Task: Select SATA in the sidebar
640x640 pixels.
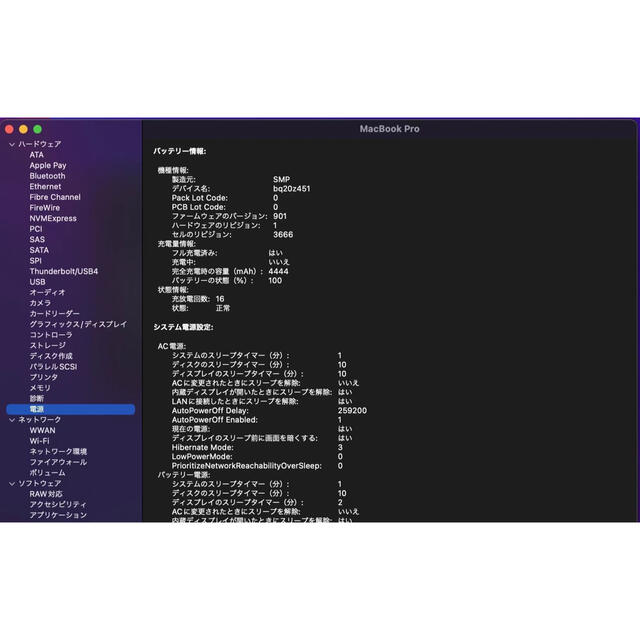Action: point(39,250)
